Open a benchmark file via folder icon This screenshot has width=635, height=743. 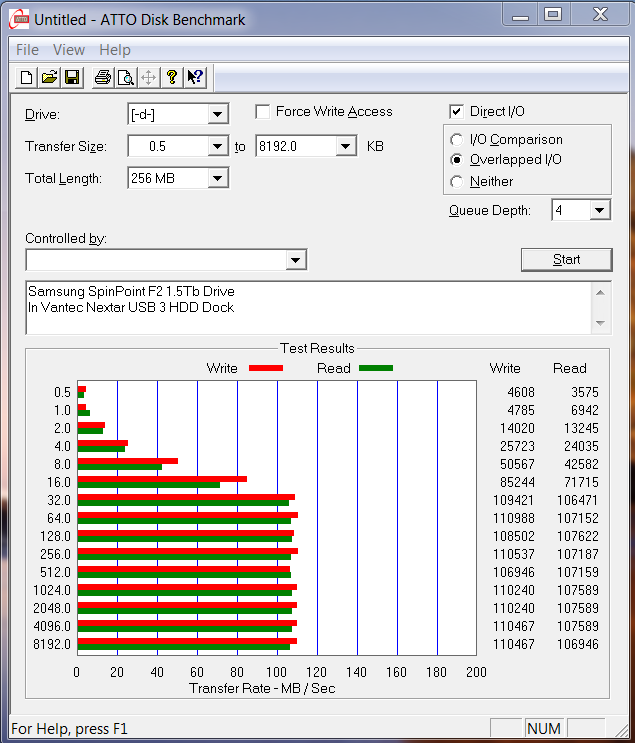click(x=50, y=77)
